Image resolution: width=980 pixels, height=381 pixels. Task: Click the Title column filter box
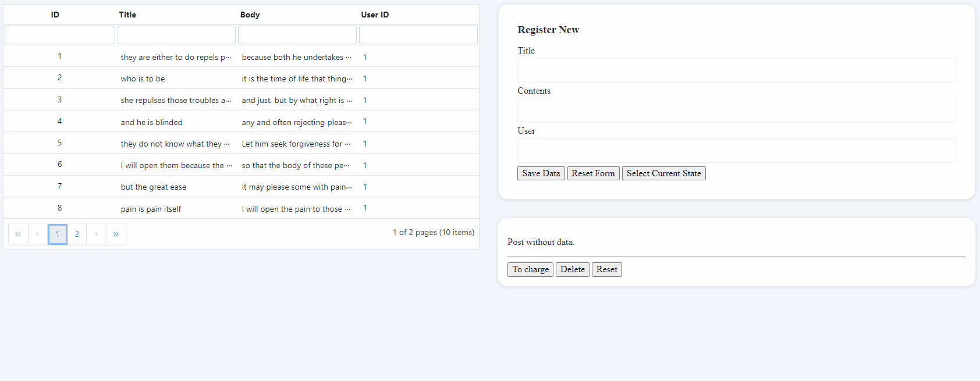(x=176, y=35)
